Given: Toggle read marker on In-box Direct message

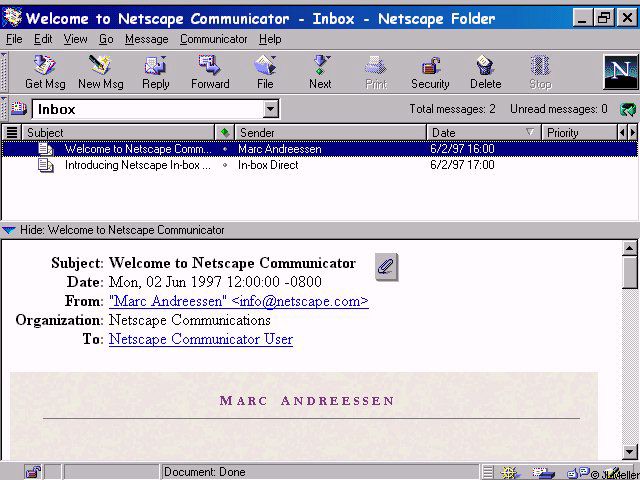Looking at the screenshot, I should click(x=224, y=165).
